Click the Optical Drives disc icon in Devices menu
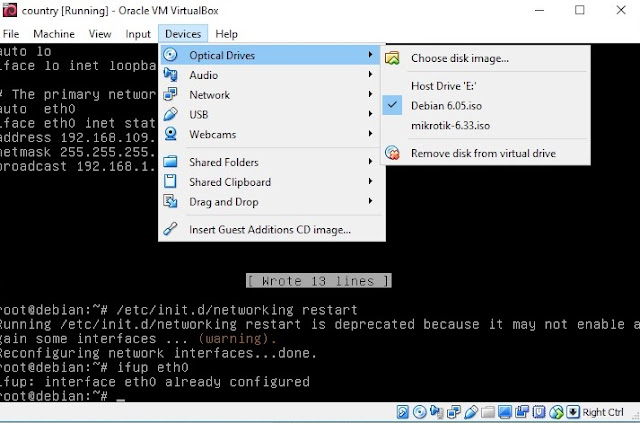 170,55
